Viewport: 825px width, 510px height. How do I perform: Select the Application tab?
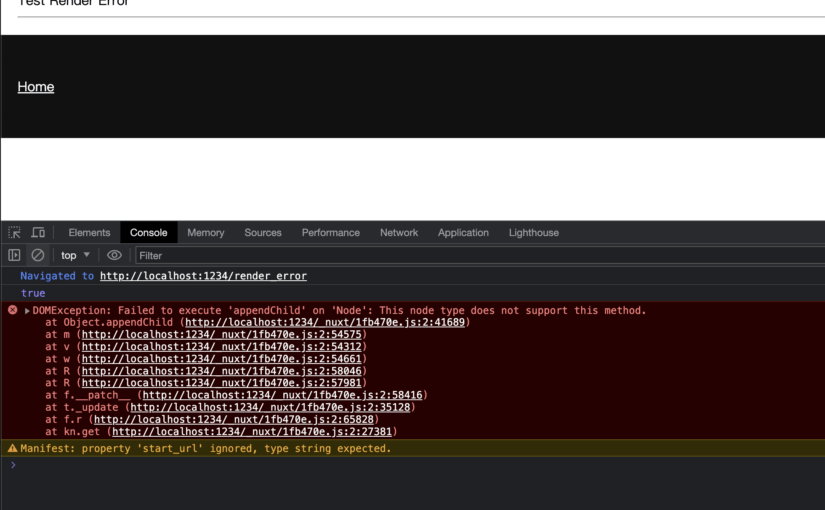[x=463, y=232]
